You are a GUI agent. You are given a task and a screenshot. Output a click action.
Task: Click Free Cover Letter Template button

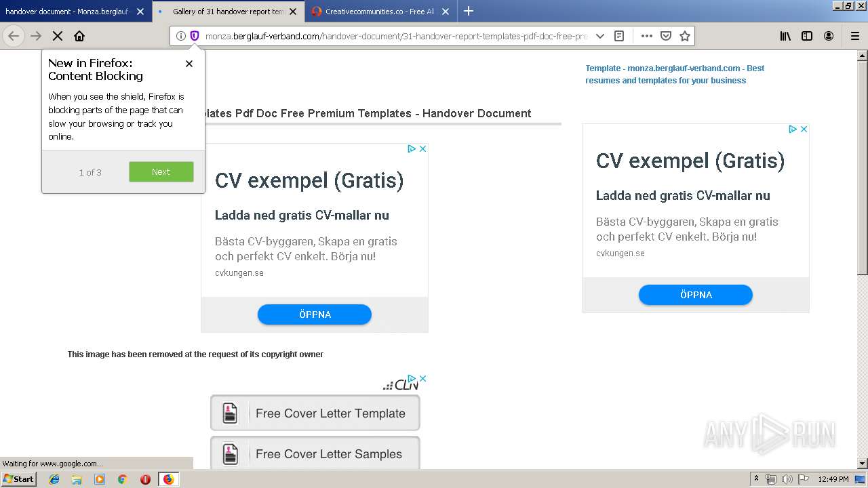pos(315,413)
